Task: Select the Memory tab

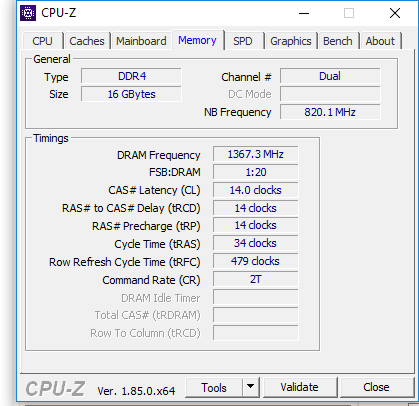Action: coord(197,40)
